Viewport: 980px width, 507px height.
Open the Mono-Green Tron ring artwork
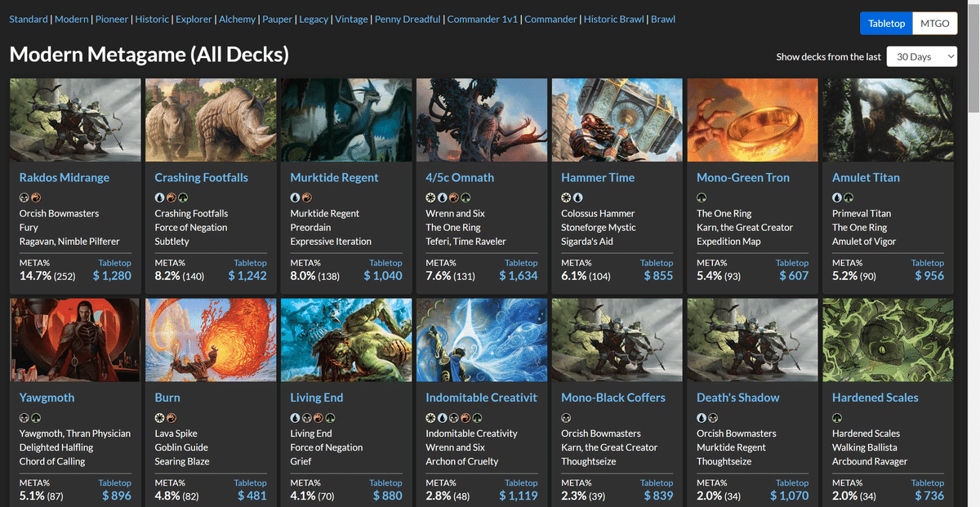point(753,120)
